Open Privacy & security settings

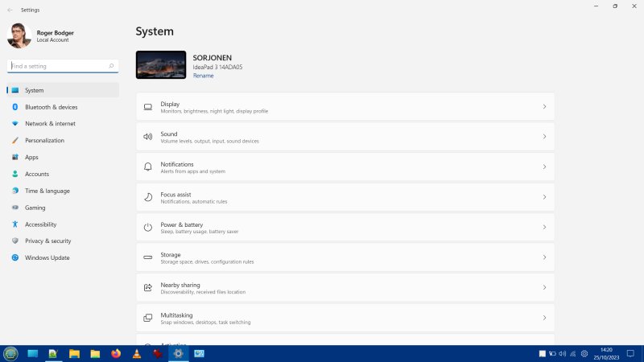click(47, 241)
